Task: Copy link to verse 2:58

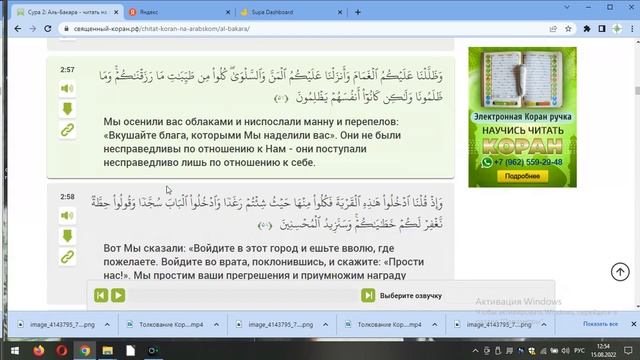Action: click(x=67, y=257)
